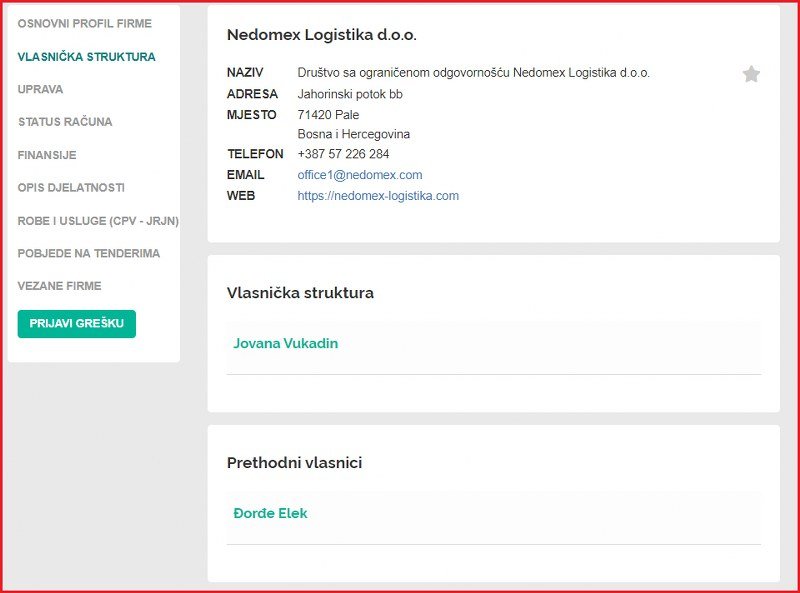Open previous owner Đorđe Elek link

pos(270,513)
